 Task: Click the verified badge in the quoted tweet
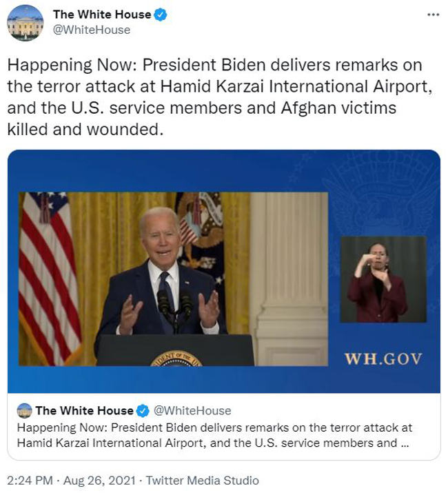(143, 411)
